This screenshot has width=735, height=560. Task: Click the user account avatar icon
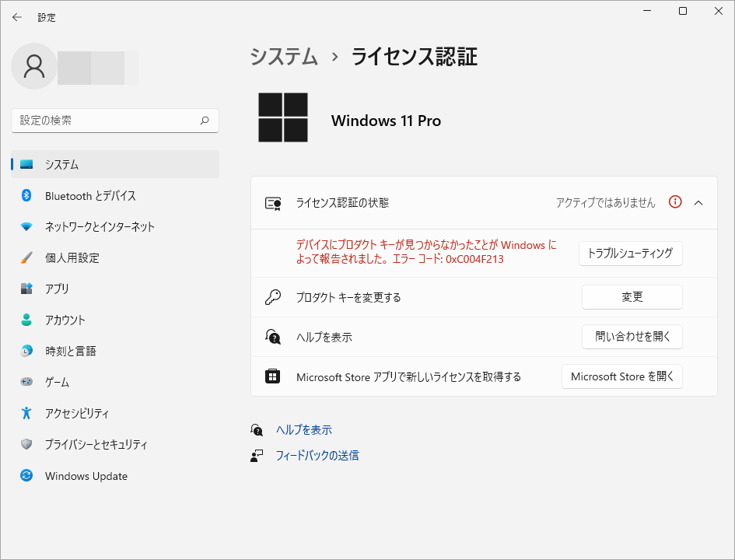click(x=33, y=67)
